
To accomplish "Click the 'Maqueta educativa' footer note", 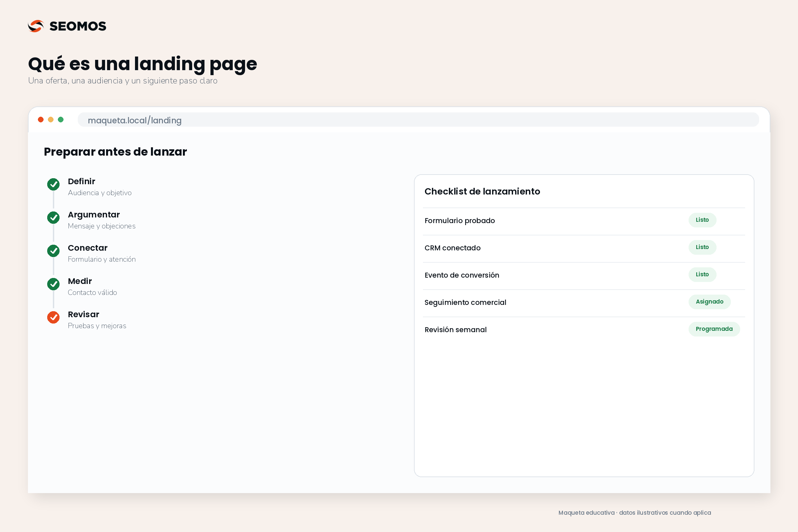I will point(634,513).
